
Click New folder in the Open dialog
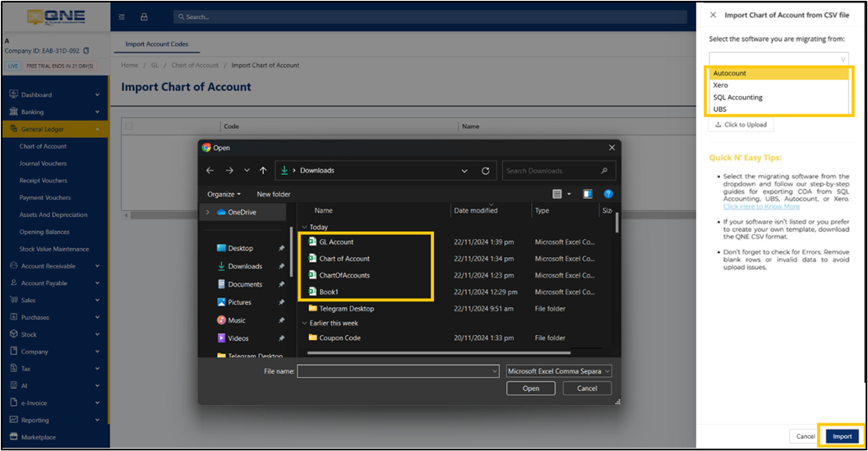pos(274,194)
